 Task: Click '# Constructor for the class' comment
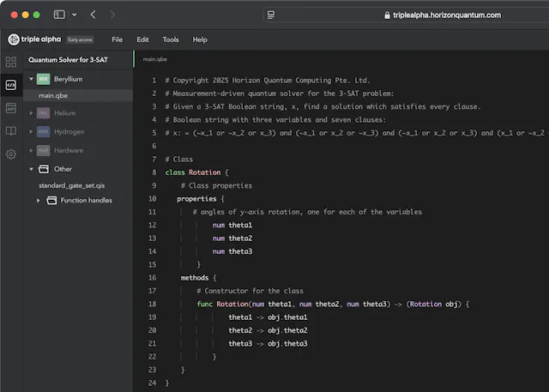[250, 291]
